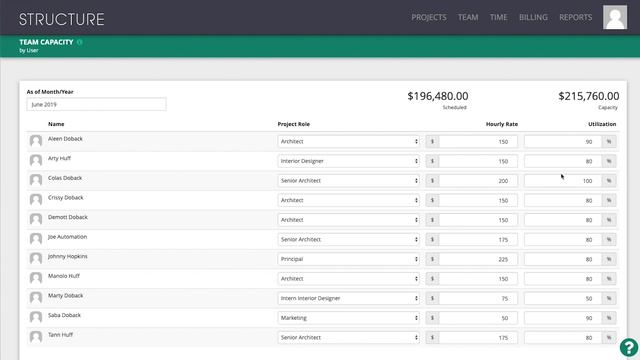Edit Marty Doback's hourly rate of 75

point(478,298)
